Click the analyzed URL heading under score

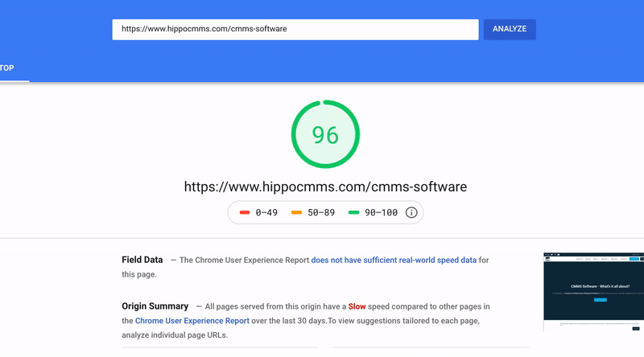click(325, 187)
